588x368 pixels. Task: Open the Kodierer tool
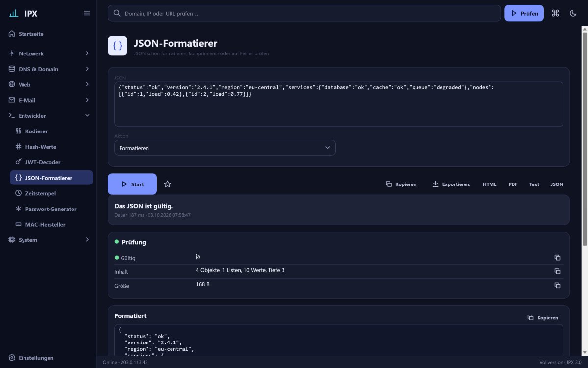pyautogui.click(x=51, y=131)
